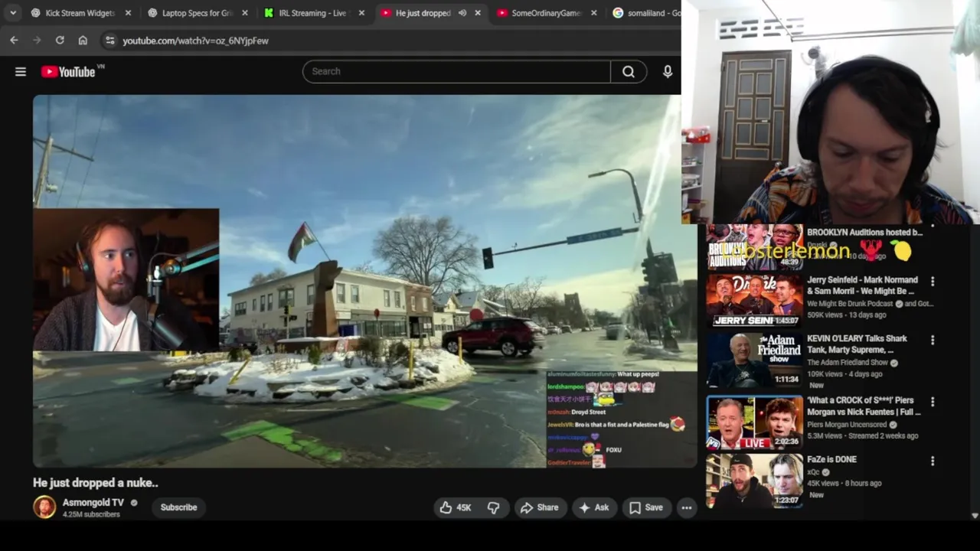
Task: Open site information icon in address bar
Action: pyautogui.click(x=109, y=41)
